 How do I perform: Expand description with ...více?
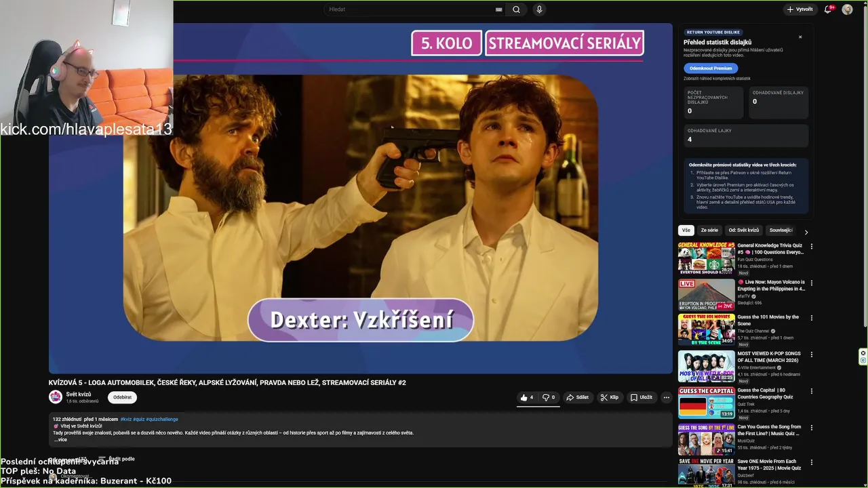pyautogui.click(x=60, y=440)
